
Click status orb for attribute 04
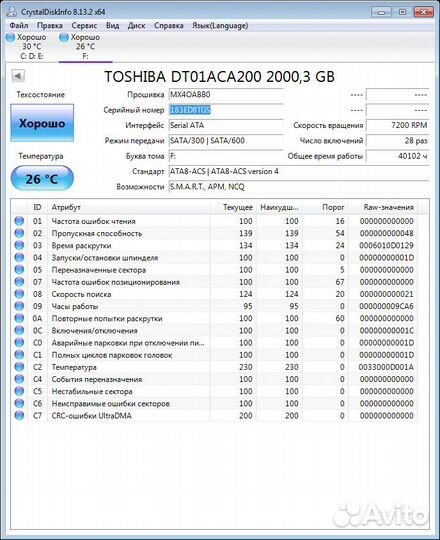(x=19, y=257)
